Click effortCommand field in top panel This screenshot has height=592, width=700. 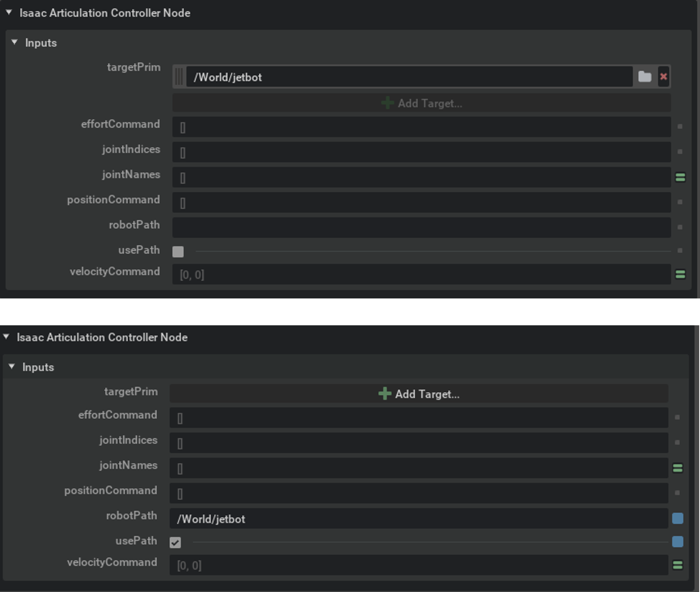click(x=421, y=127)
